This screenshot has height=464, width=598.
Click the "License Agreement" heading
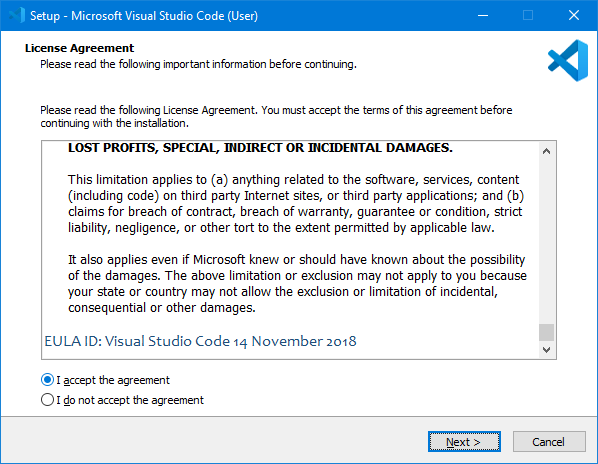click(79, 48)
